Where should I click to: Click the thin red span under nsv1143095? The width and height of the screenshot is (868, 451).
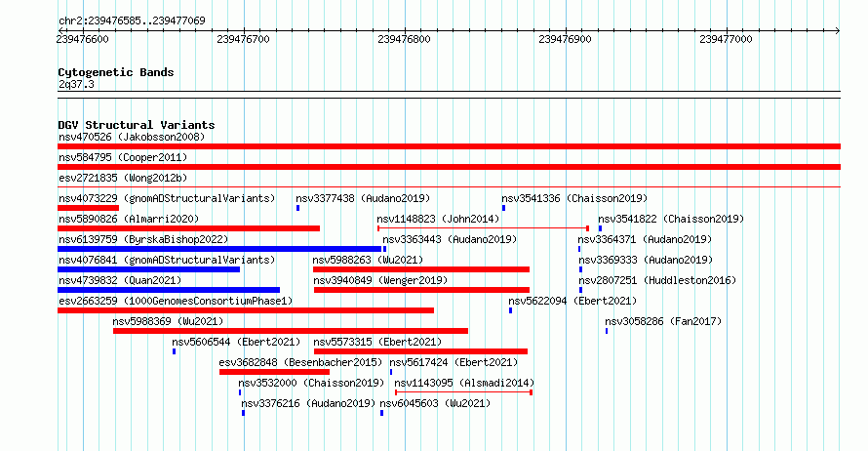464,392
